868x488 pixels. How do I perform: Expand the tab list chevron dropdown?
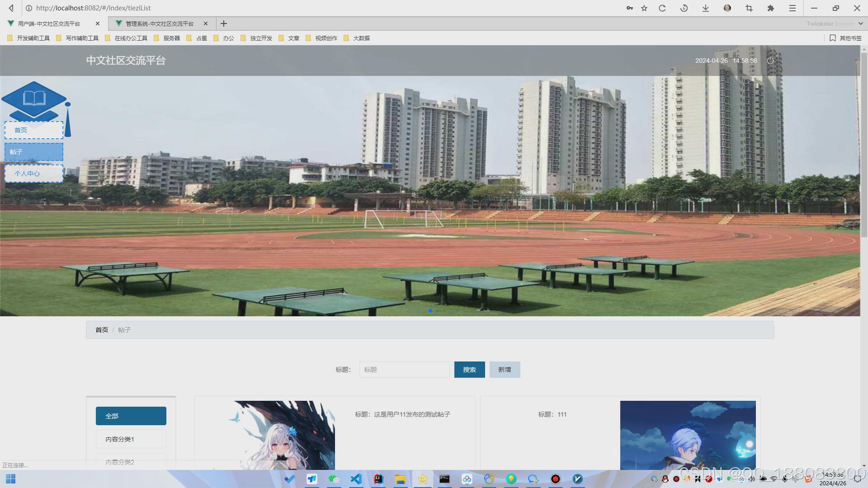(861, 23)
